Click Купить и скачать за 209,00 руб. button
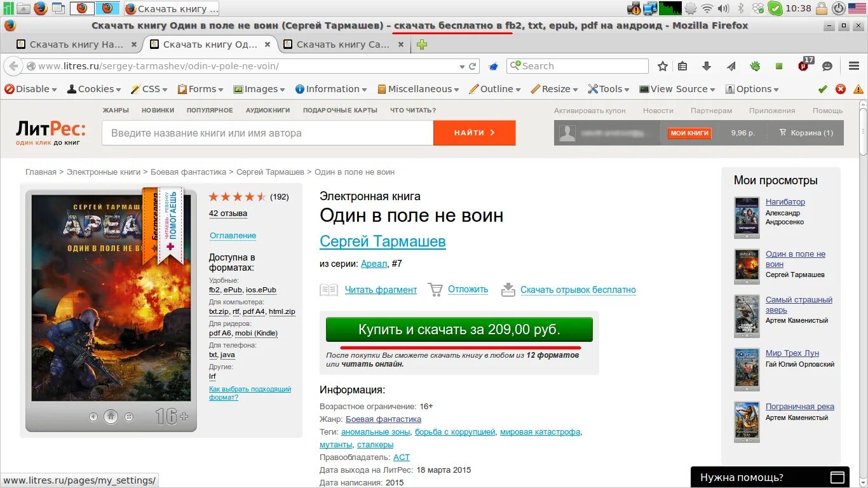The height and width of the screenshot is (488, 868). (x=459, y=330)
